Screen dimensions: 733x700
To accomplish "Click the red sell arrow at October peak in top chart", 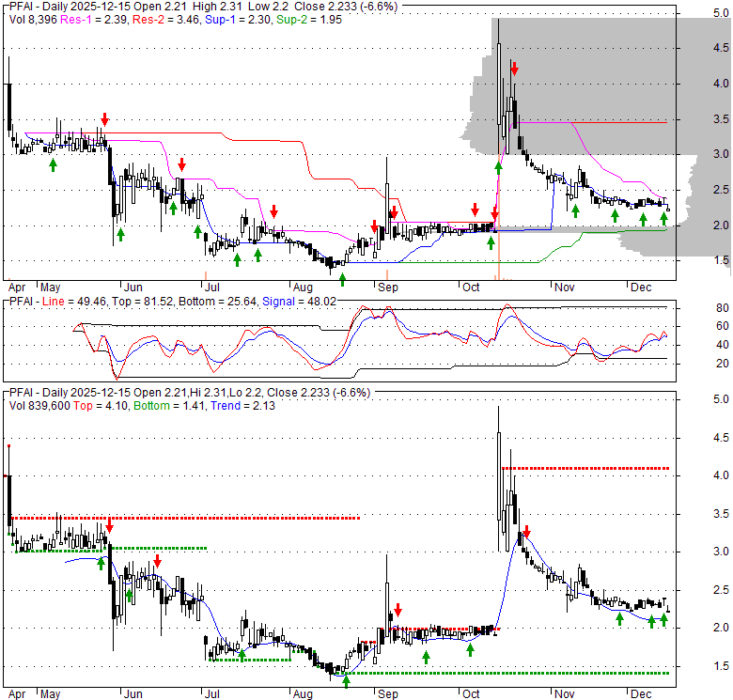I will click(514, 69).
